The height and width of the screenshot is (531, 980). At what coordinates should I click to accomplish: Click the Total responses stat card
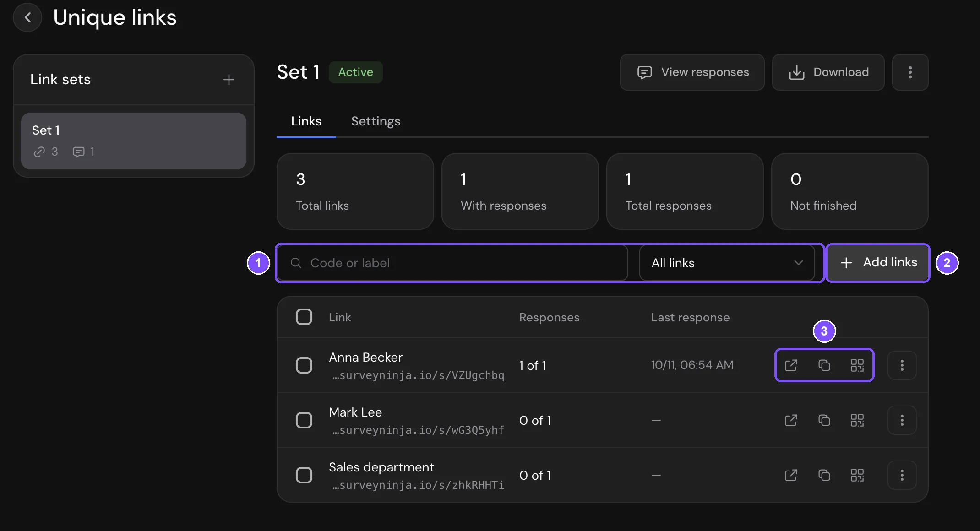click(685, 191)
